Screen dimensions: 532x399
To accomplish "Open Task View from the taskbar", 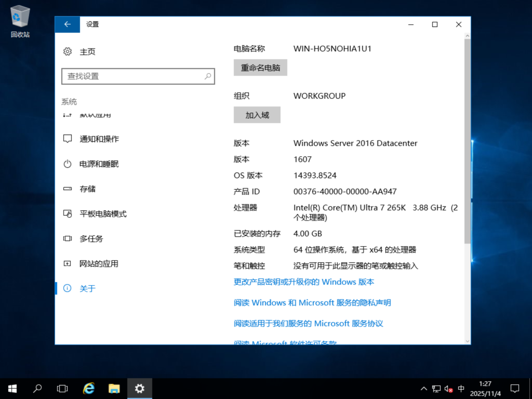I will point(62,389).
